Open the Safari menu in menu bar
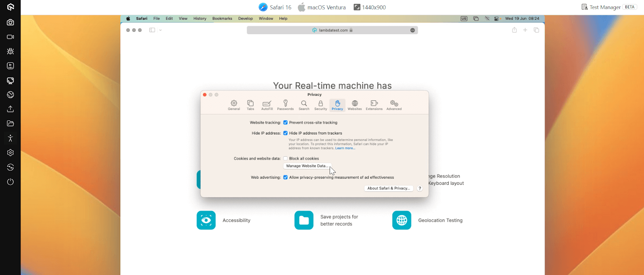Viewport: 644px width, 275px height. [x=142, y=19]
